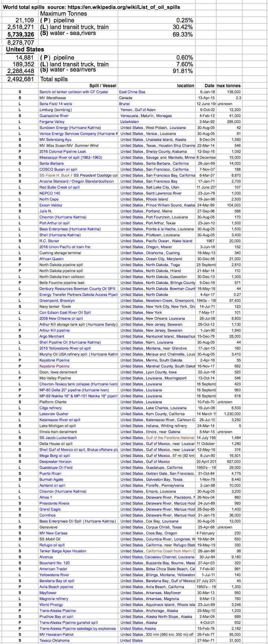Click the Magnolia refinery link
The width and height of the screenshot is (268, 644).
[x=54, y=599]
